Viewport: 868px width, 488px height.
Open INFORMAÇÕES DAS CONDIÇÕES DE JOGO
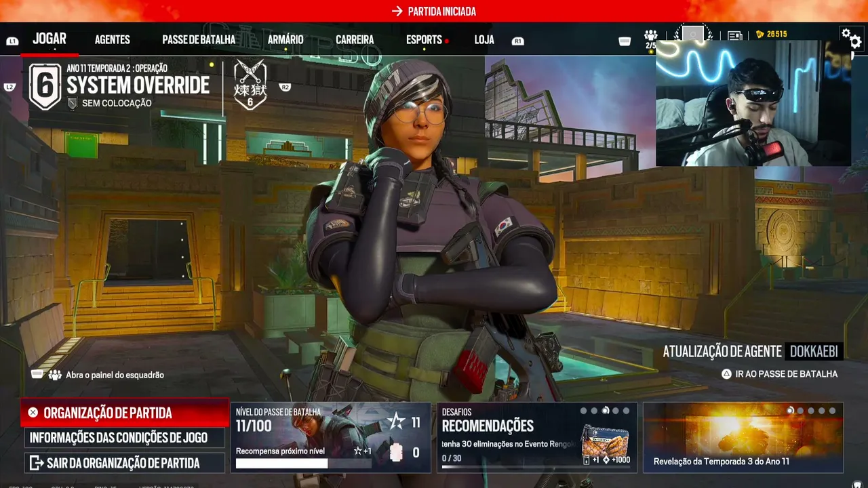point(125,438)
